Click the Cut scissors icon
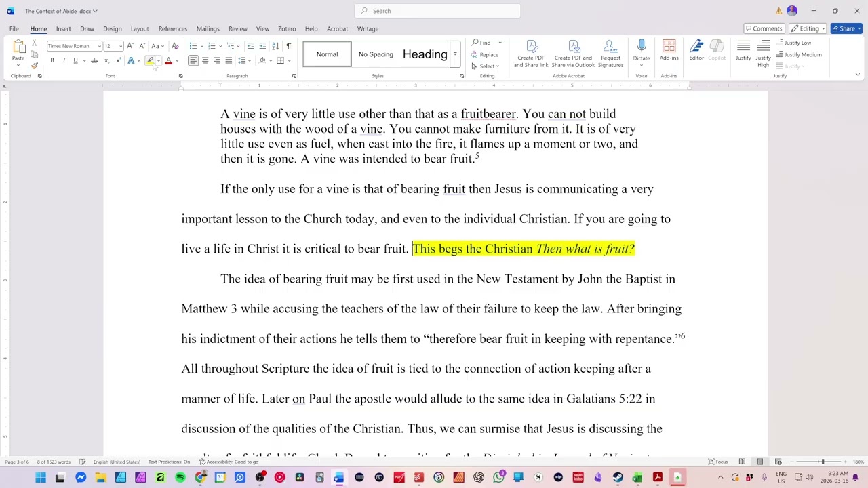The width and height of the screenshot is (868, 488). (34, 43)
